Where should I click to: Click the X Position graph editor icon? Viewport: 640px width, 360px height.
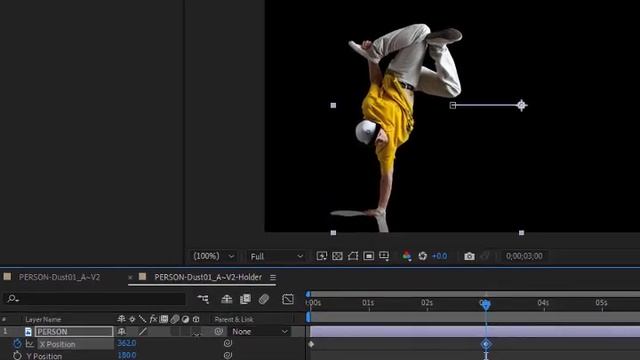pyautogui.click(x=29, y=344)
